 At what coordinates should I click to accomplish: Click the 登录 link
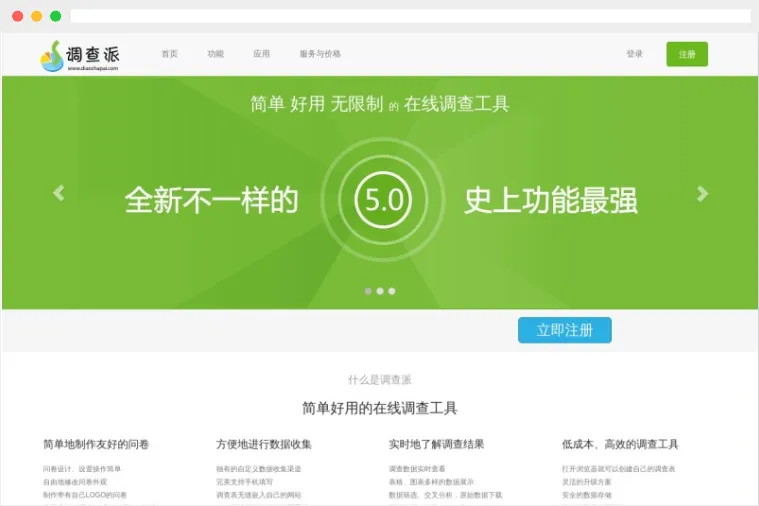[x=634, y=54]
